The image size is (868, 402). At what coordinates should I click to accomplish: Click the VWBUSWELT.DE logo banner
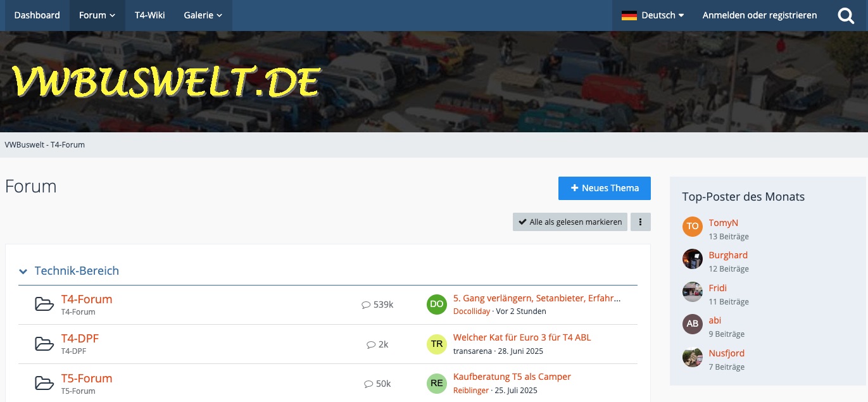tap(166, 82)
